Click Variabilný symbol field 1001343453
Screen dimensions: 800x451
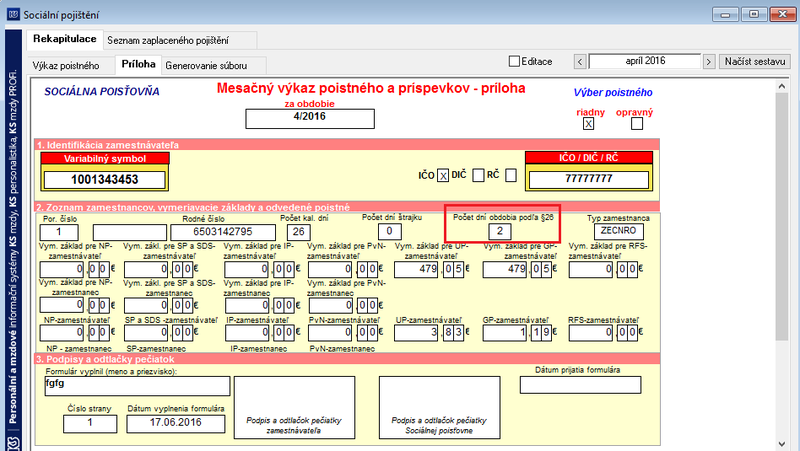point(105,180)
